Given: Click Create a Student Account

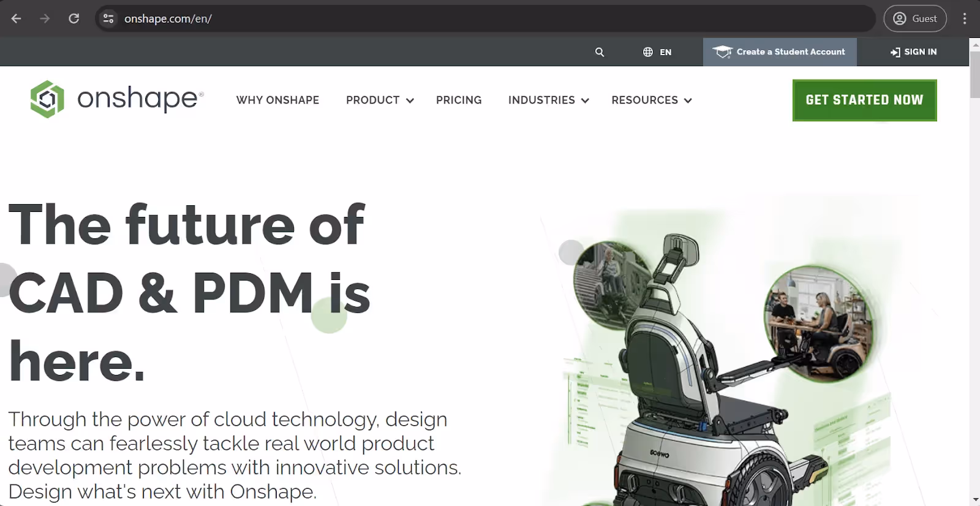Looking at the screenshot, I should pos(780,52).
